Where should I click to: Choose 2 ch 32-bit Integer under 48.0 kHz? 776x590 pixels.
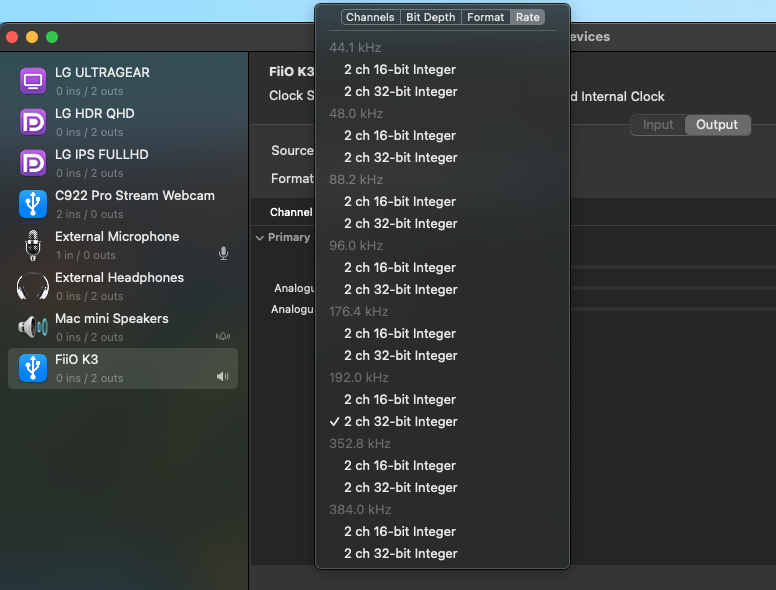coord(442,157)
